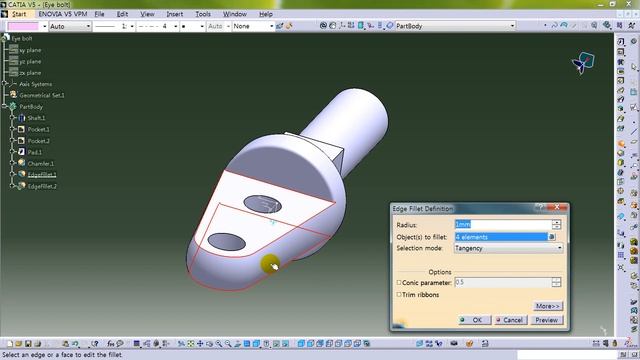The image size is (640, 360).
Task: Expand the Pocket.1 tree node
Action: click(13, 129)
